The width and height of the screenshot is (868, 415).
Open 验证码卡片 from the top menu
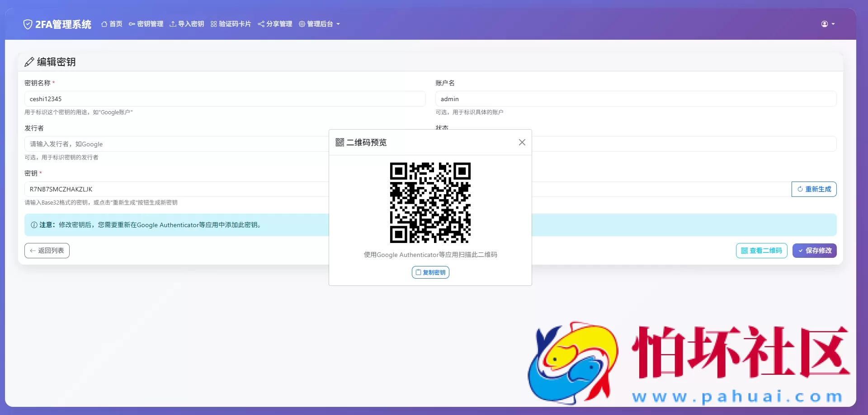[x=231, y=24]
